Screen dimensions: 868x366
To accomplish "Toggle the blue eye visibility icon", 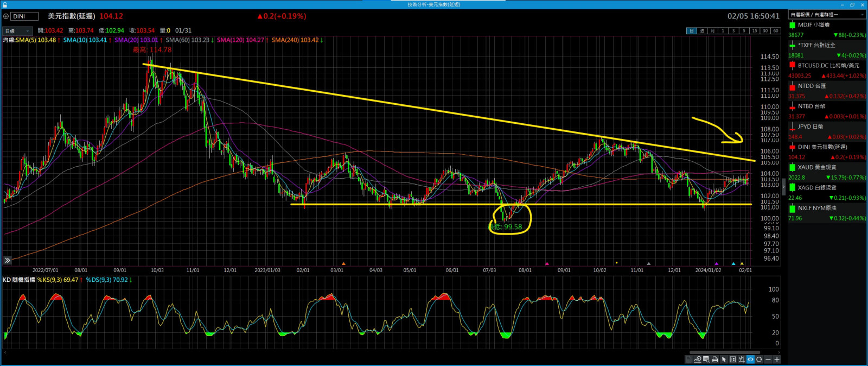I will click(750, 359).
